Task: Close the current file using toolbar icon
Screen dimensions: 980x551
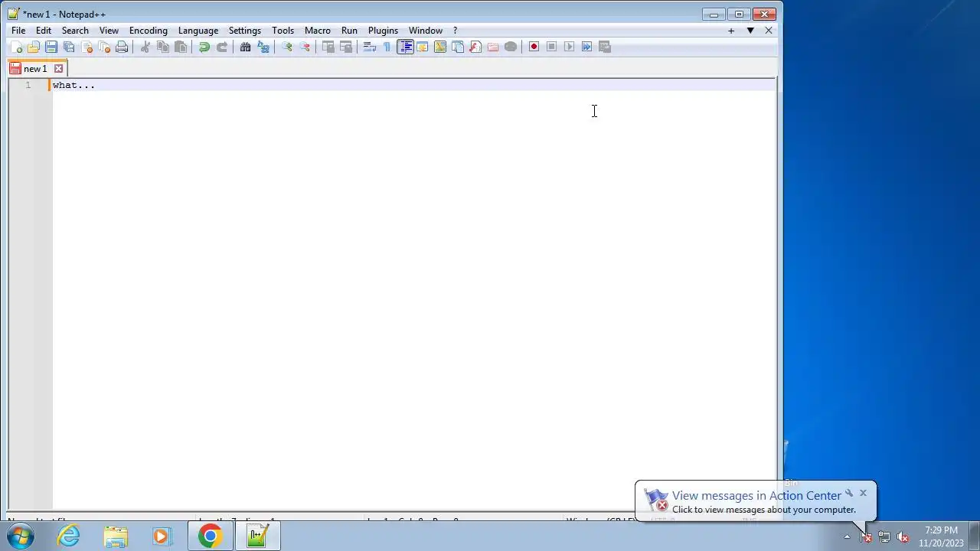Action: 87,47
